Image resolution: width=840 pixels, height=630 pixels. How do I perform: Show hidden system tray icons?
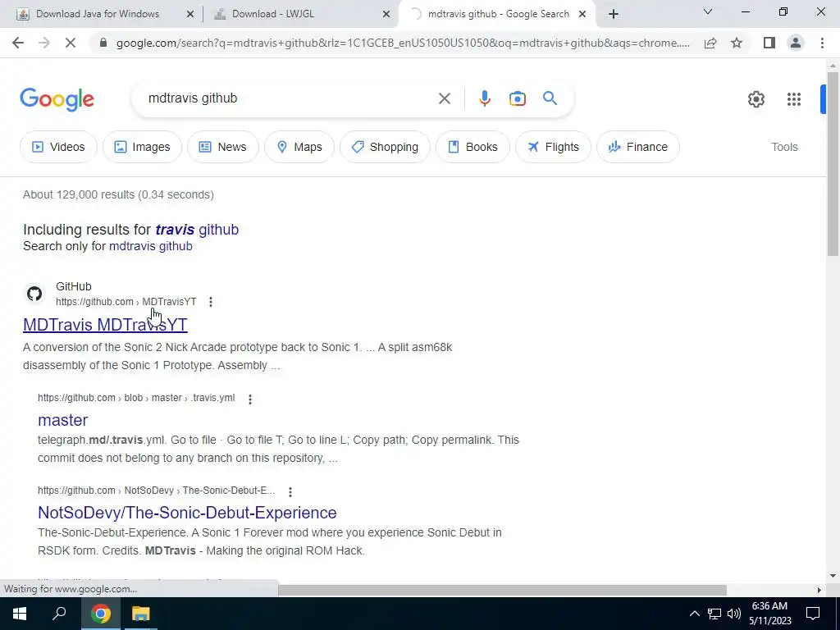(694, 614)
